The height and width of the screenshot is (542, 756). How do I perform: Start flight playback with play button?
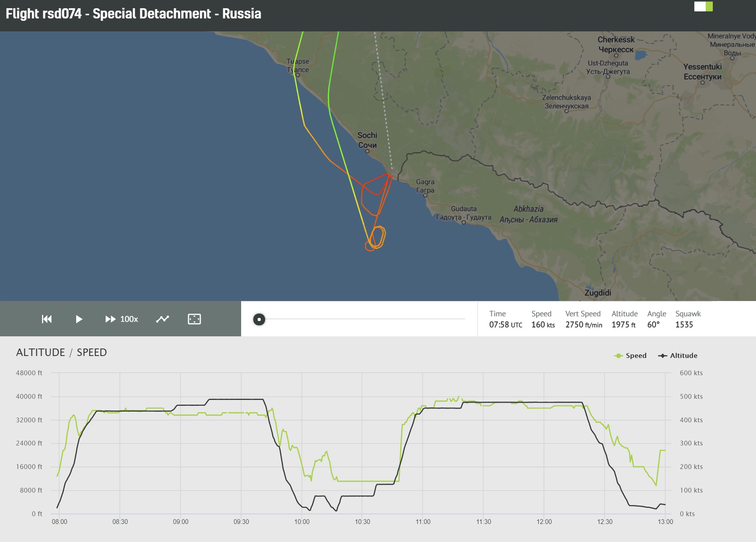coord(79,319)
